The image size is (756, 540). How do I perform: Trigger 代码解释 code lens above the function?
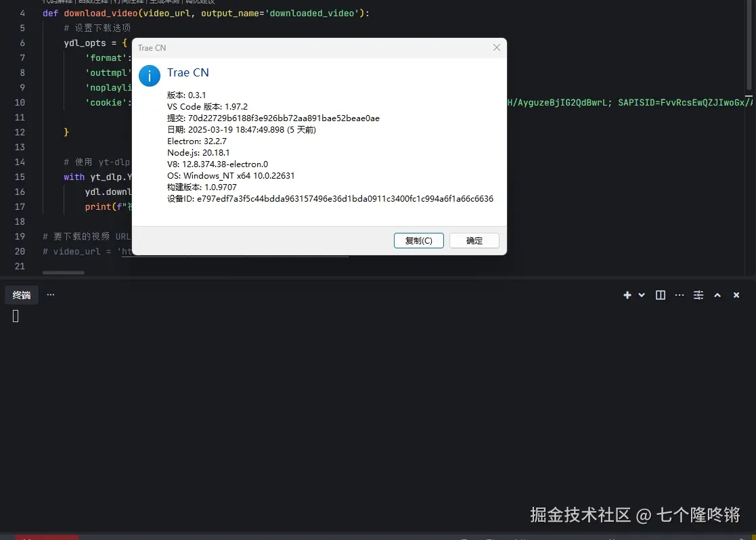(58, 3)
